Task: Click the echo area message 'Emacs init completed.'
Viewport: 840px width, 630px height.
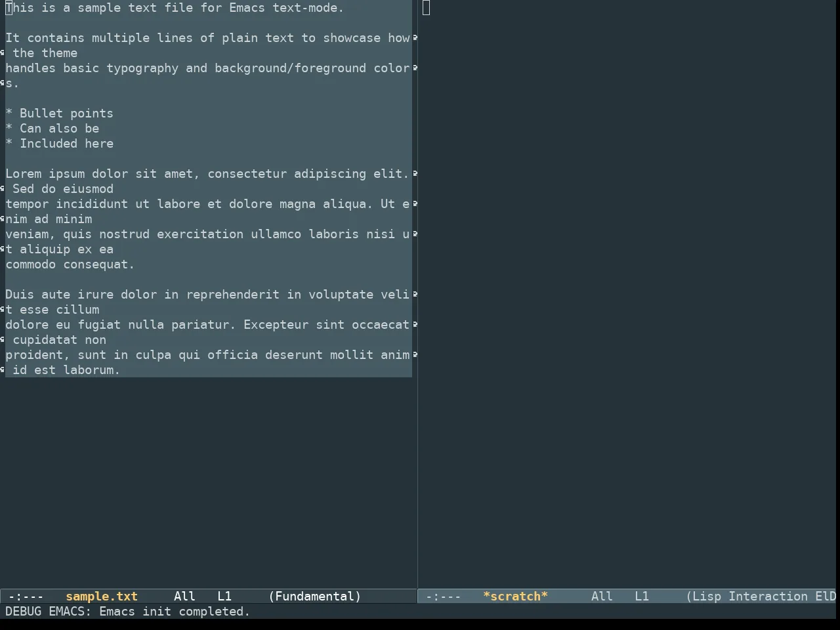Action: [175, 612]
